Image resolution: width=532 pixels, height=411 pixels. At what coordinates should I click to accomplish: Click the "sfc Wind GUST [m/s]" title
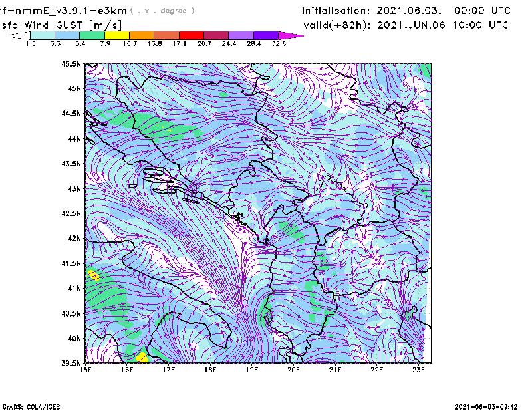[x=61, y=25]
